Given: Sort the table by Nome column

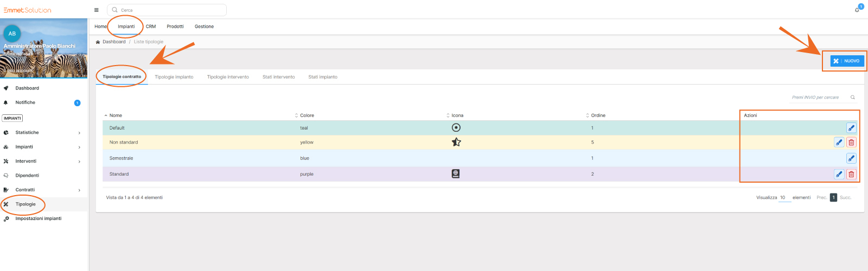Looking at the screenshot, I should pyautogui.click(x=115, y=115).
